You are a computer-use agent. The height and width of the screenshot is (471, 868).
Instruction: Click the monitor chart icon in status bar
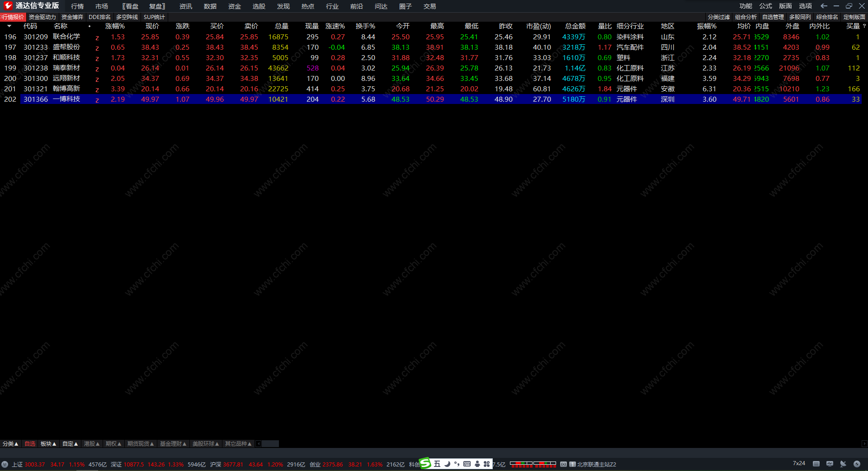(830, 464)
